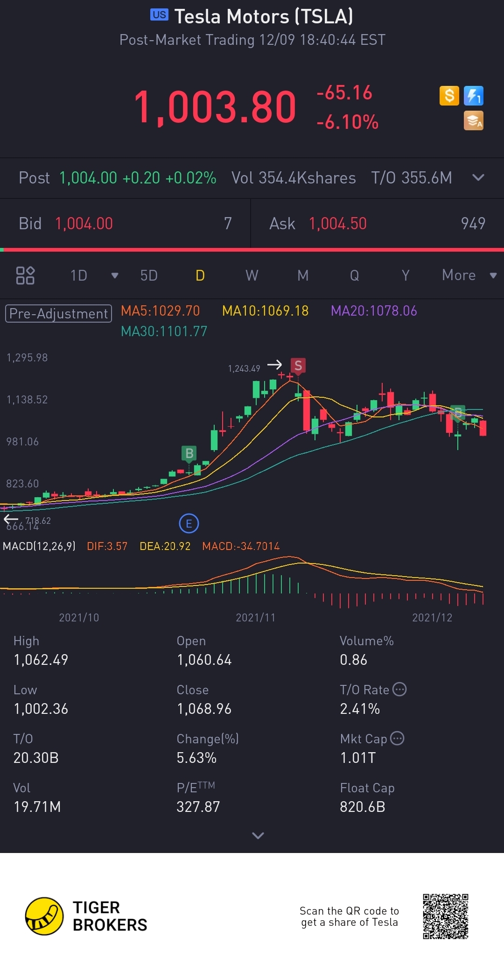The height and width of the screenshot is (980, 504).
Task: Tap the blue lightning bolt badge icon
Action: [474, 96]
